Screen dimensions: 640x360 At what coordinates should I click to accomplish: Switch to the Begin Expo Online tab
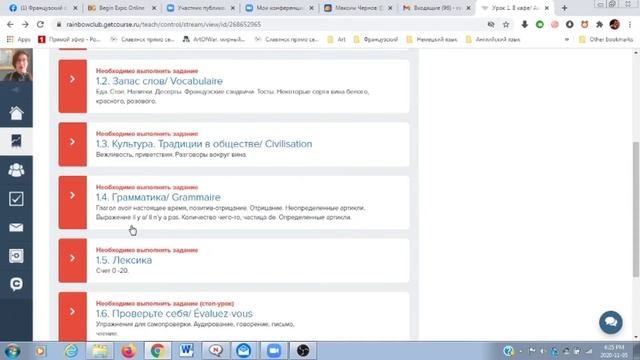(x=122, y=8)
